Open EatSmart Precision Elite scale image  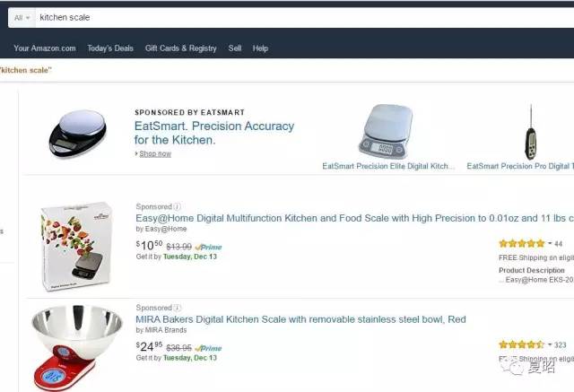386,132
